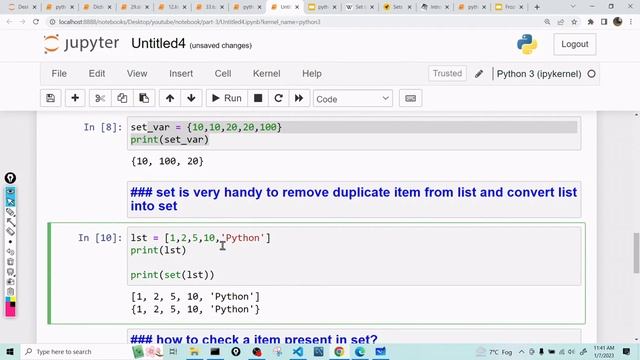Open the Kernel menu

pyautogui.click(x=267, y=73)
